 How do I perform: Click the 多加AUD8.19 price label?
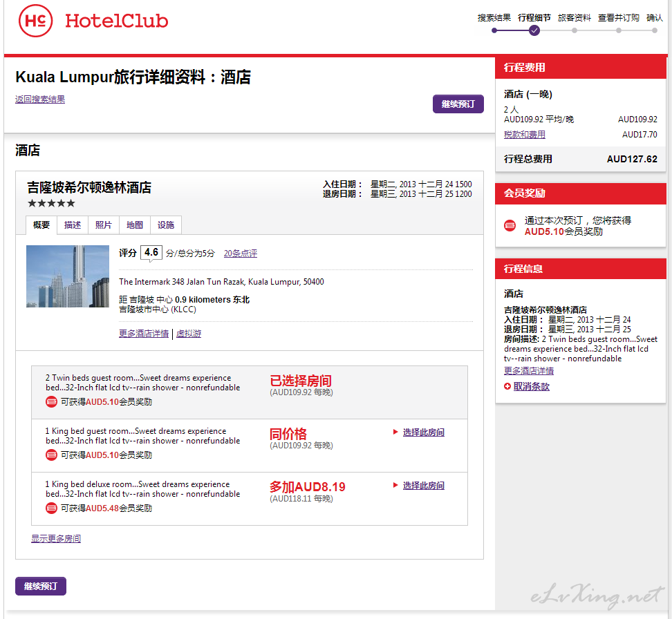[x=307, y=486]
